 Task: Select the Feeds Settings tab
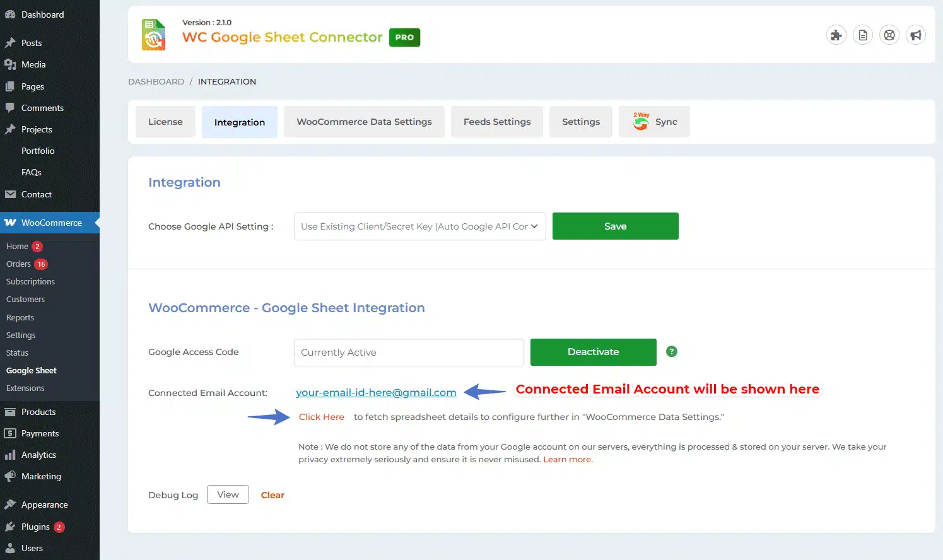pyautogui.click(x=496, y=122)
